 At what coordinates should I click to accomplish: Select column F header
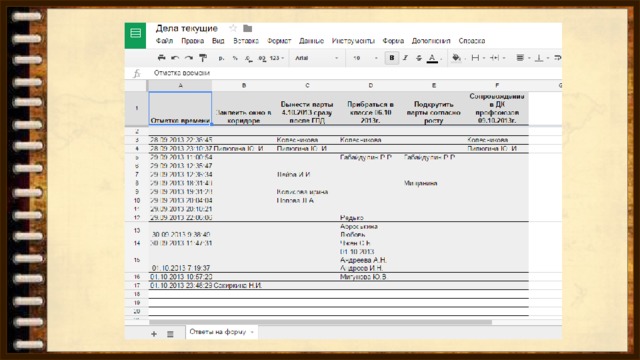(x=497, y=85)
